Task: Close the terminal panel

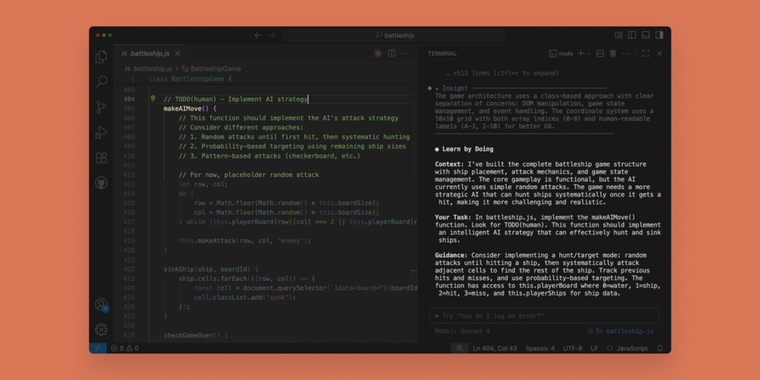Action: pos(659,54)
